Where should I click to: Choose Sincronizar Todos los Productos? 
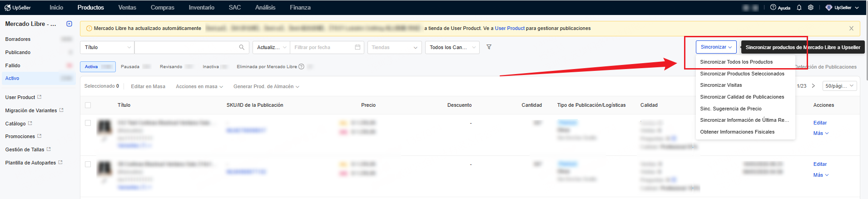(x=736, y=62)
